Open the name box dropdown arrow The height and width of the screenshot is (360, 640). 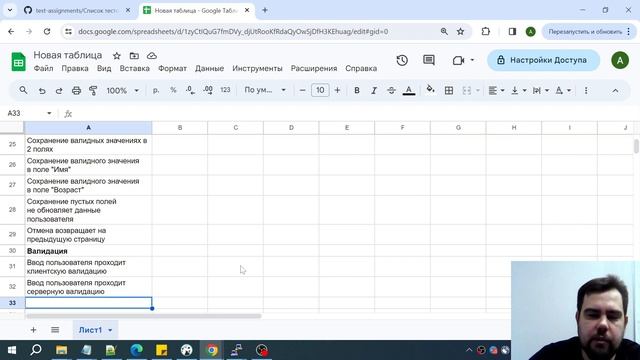pyautogui.click(x=49, y=113)
